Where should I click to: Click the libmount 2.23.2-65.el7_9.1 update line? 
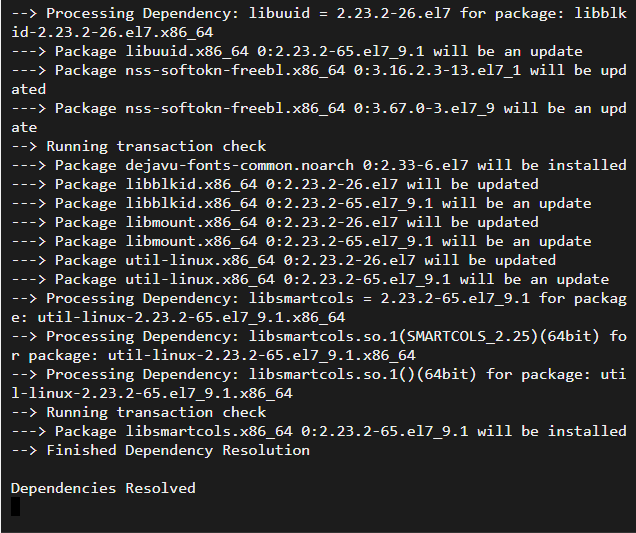(301, 241)
